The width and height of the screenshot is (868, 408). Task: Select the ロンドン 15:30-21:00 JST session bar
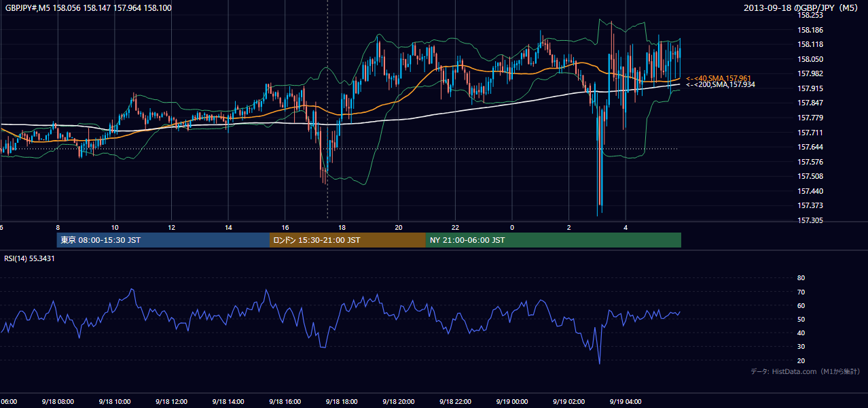[x=348, y=240]
